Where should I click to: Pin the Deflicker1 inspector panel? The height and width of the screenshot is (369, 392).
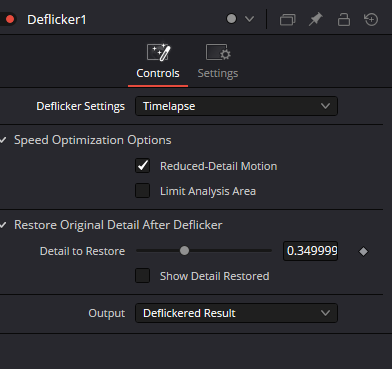click(315, 19)
